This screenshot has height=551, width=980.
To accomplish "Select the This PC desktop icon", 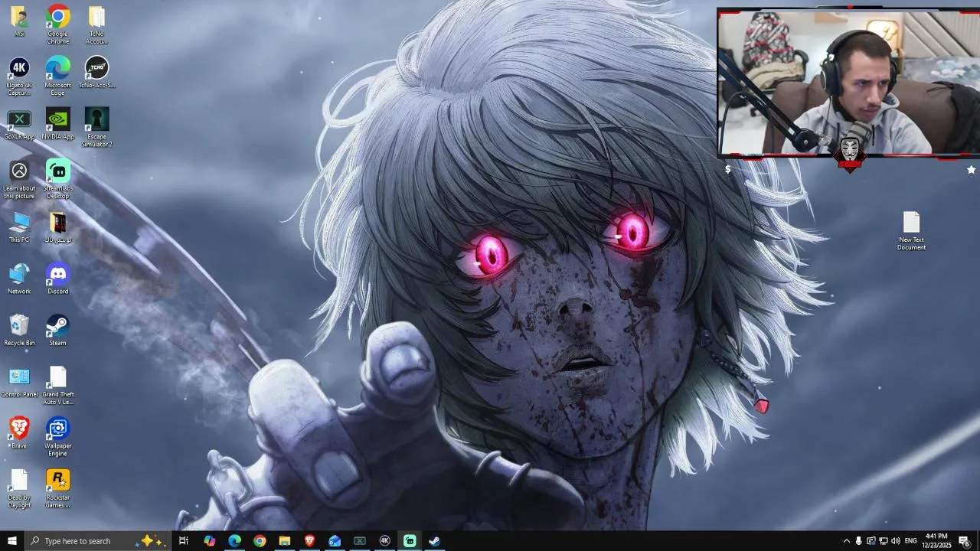I will pos(19,227).
